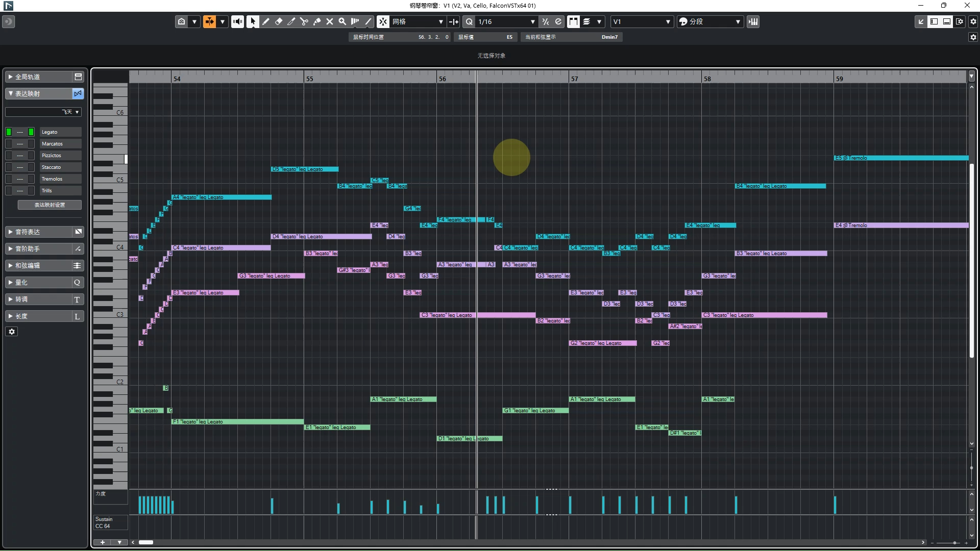This screenshot has height=551, width=980.
Task: Select the Split scissors tool
Action: (x=304, y=21)
